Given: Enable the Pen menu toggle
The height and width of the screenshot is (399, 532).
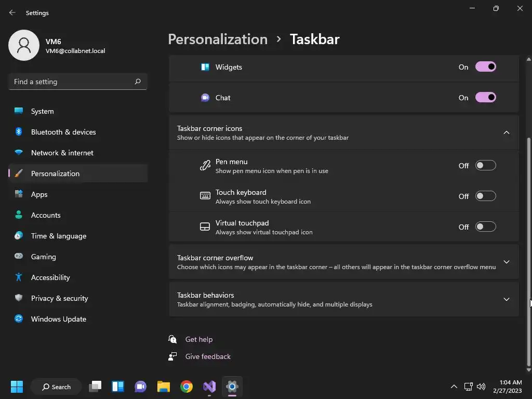Looking at the screenshot, I should click(x=486, y=166).
